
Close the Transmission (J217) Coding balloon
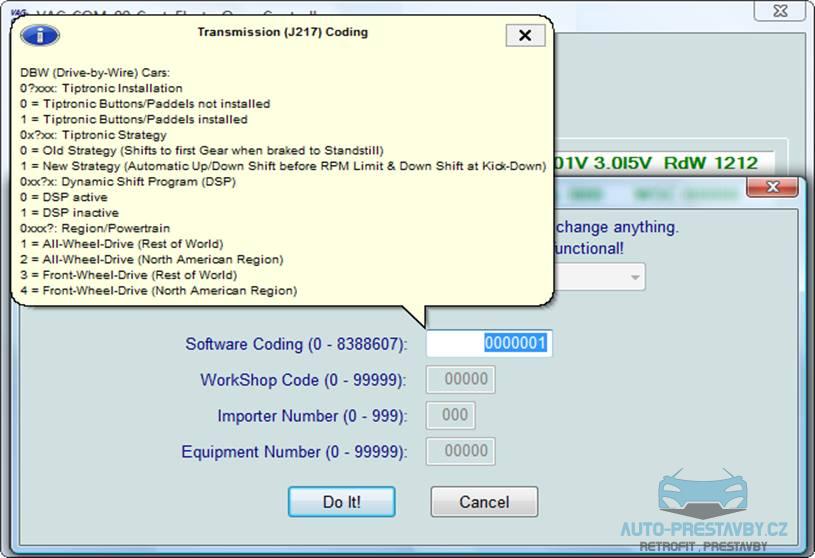click(x=525, y=35)
